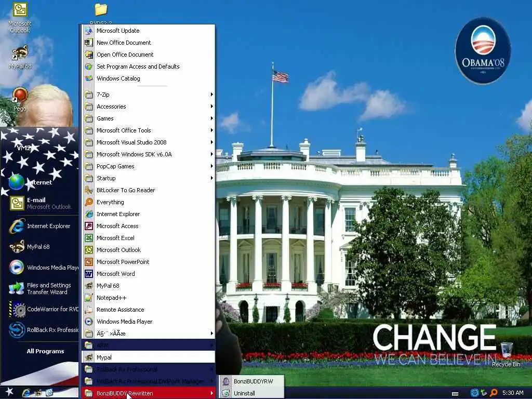The height and width of the screenshot is (399, 532).
Task: Start the Everything search program
Action: (148, 202)
